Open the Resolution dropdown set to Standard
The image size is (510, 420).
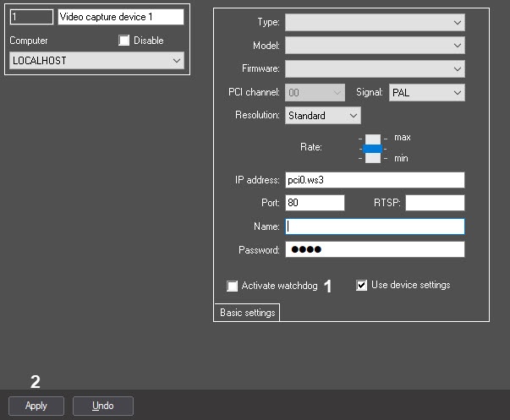322,115
